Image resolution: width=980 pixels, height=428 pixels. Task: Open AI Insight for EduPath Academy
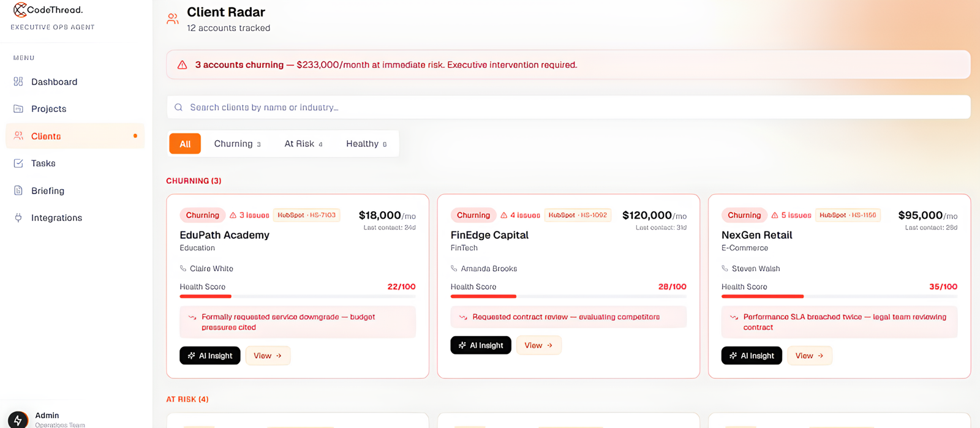click(210, 356)
